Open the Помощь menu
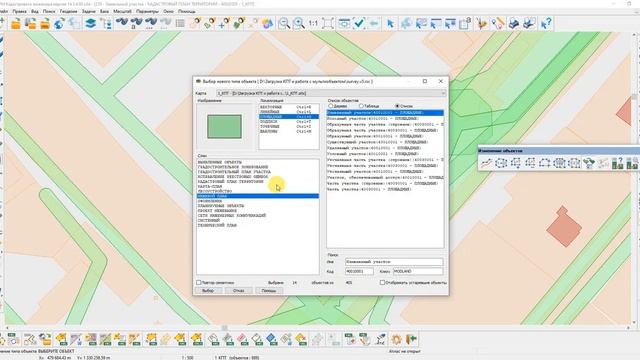Image resolution: width=640 pixels, height=360 pixels. (x=187, y=11)
